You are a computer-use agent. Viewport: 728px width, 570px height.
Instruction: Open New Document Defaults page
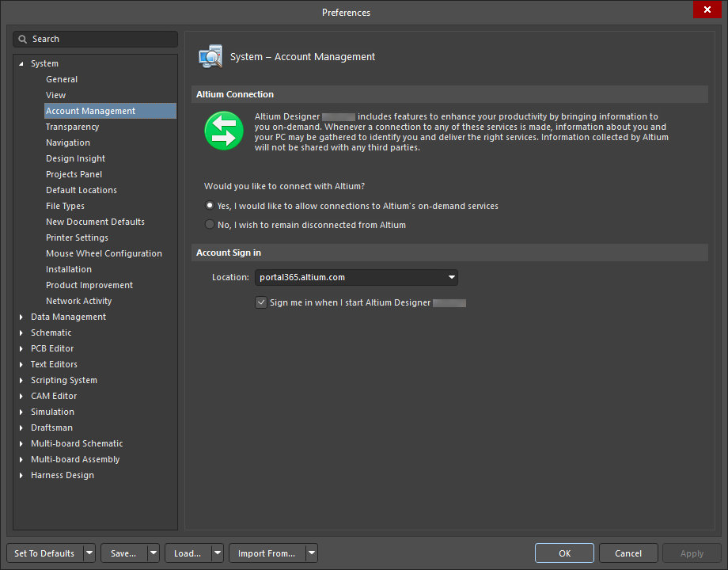click(x=95, y=222)
